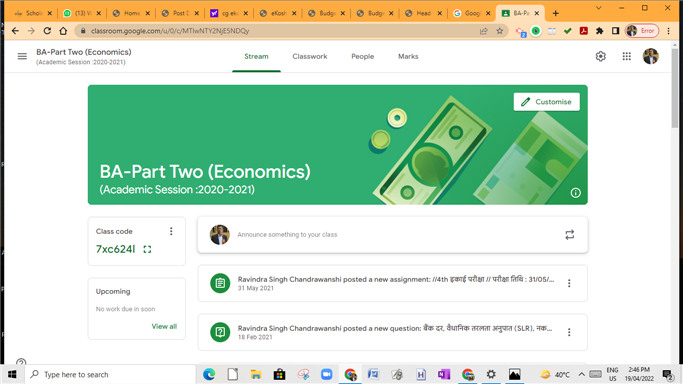Switch to the Home browser tab
The image size is (683, 384).
[x=131, y=13]
